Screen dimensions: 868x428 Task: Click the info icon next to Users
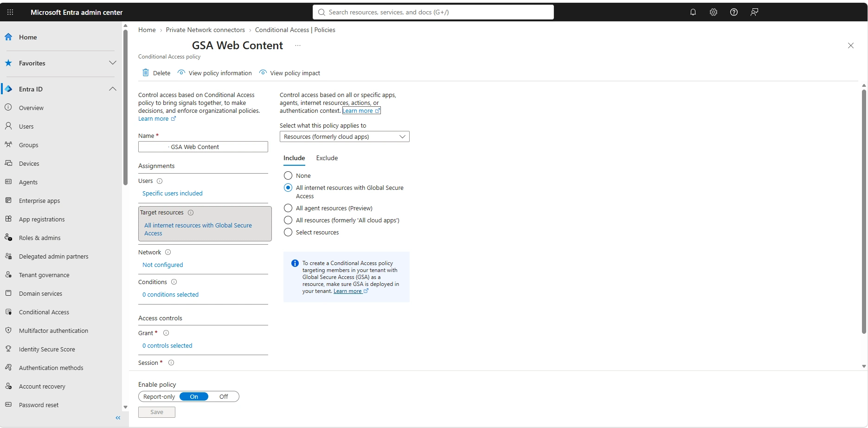[160, 181]
